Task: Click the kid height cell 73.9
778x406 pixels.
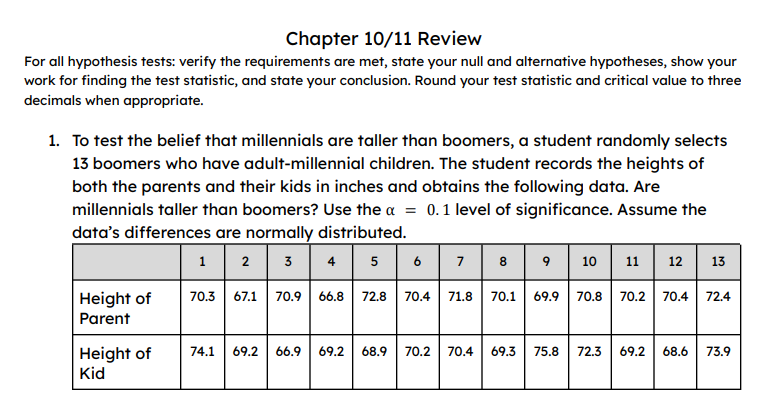Action: tap(717, 352)
